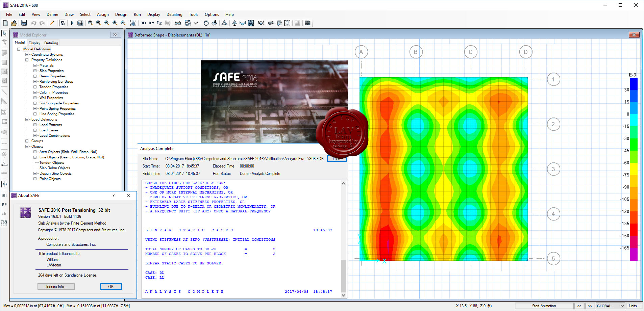Select the Soil Subgrade Properties tree item
Screen dimensions: 644x311
(59, 103)
